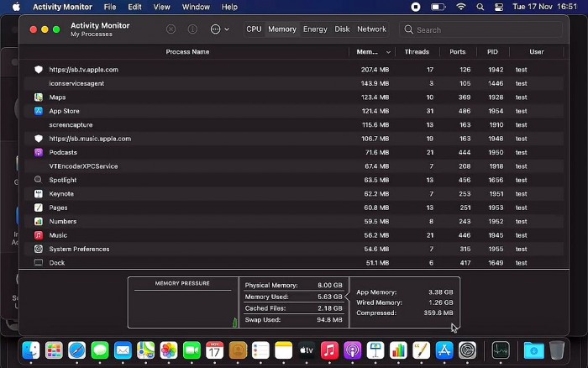Open Control Center from the menu bar
Image resolution: width=588 pixels, height=368 pixels.
[x=499, y=7]
